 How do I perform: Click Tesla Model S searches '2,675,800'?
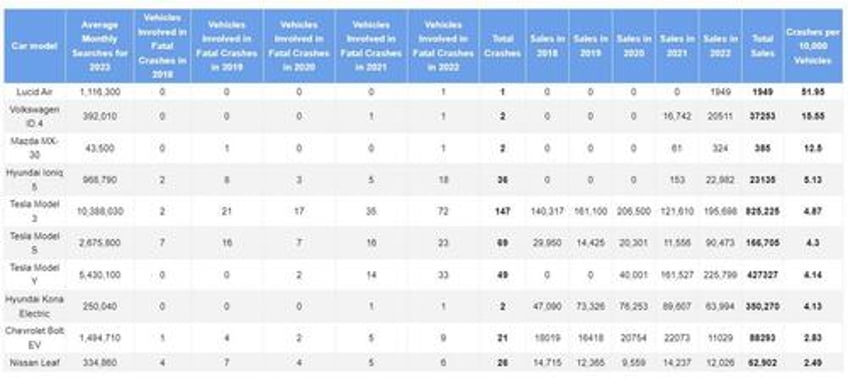point(100,243)
